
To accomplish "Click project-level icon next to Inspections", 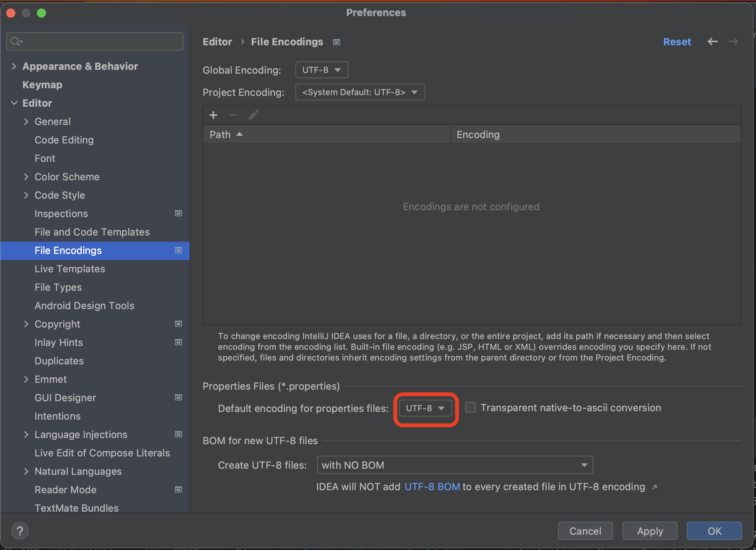I will point(178,213).
